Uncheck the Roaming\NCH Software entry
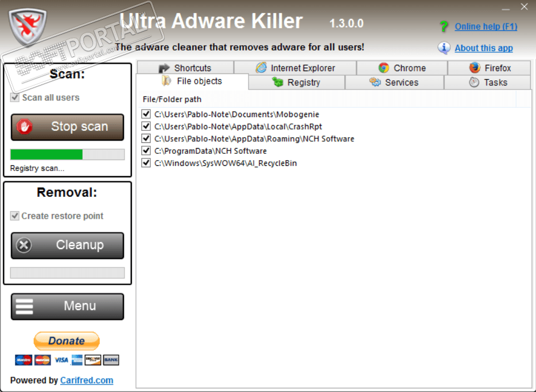 coord(146,138)
